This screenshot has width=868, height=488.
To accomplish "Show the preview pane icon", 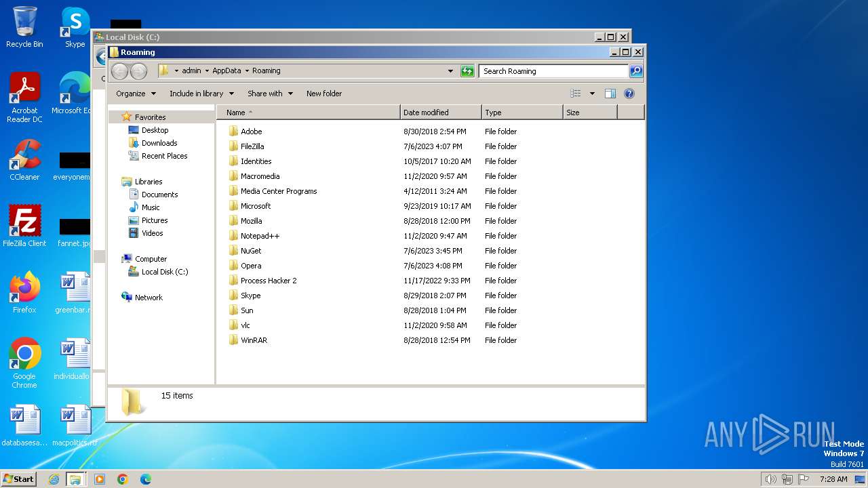I will (x=610, y=94).
